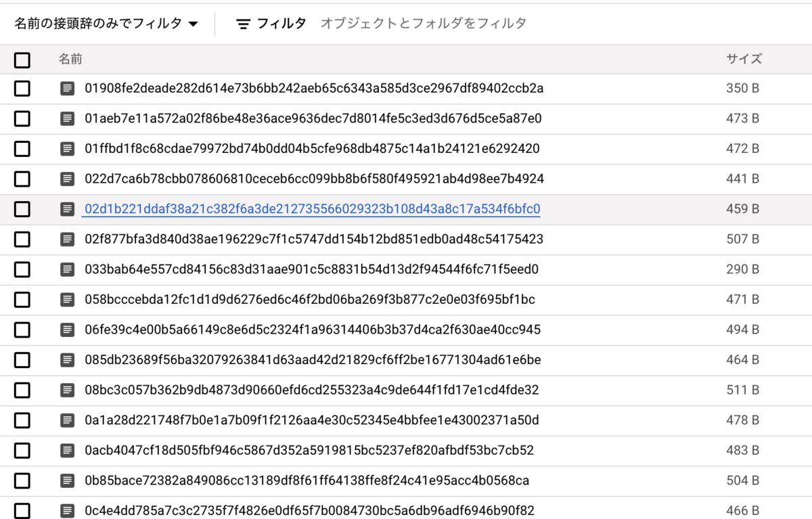
Task: Click the file icon of 01ffbd1f8c68c
Action: coord(67,149)
